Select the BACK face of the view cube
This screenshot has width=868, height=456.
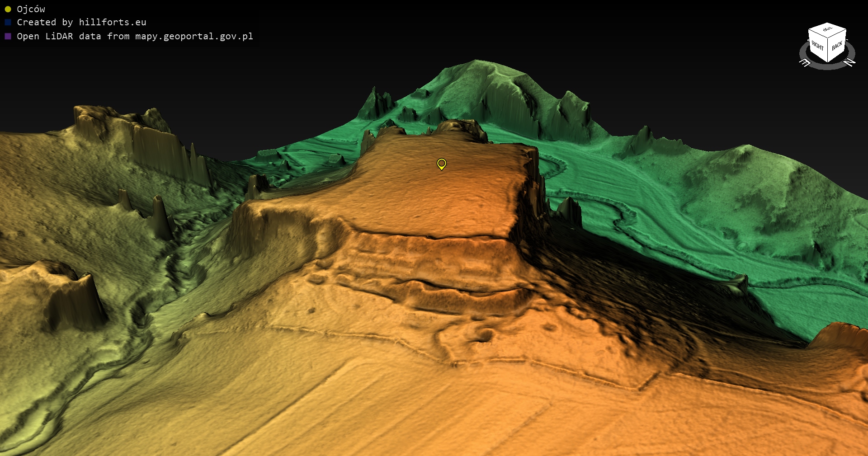[837, 46]
